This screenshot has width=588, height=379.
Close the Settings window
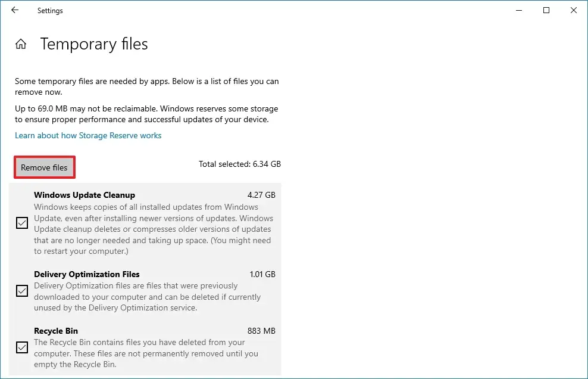tap(573, 10)
